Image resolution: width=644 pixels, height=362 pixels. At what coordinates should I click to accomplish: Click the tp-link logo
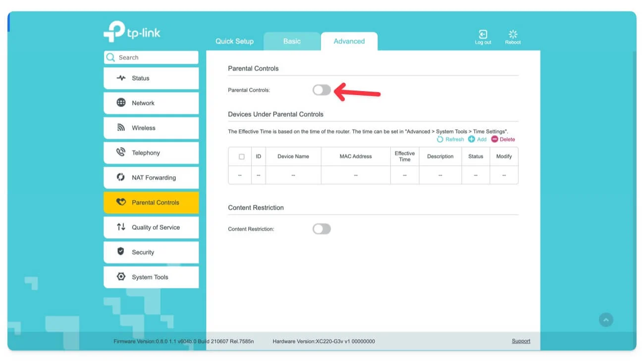point(132,32)
